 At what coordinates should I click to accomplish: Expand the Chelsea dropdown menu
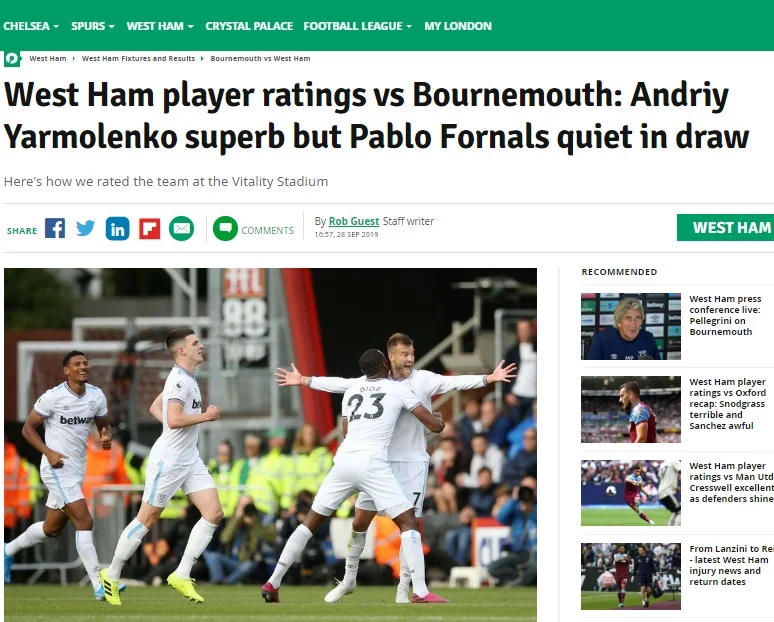31,26
